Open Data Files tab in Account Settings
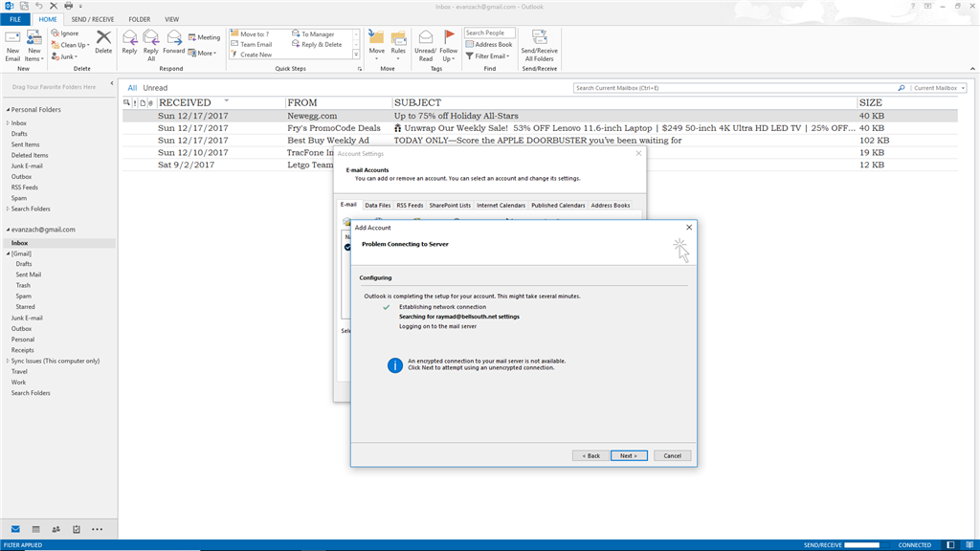 [377, 205]
